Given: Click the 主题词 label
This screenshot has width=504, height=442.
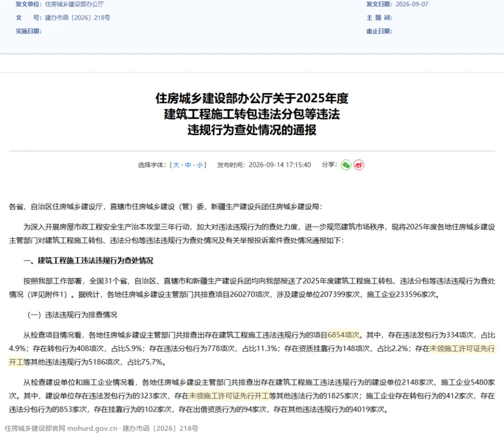Looking at the screenshot, I should click(x=379, y=18).
